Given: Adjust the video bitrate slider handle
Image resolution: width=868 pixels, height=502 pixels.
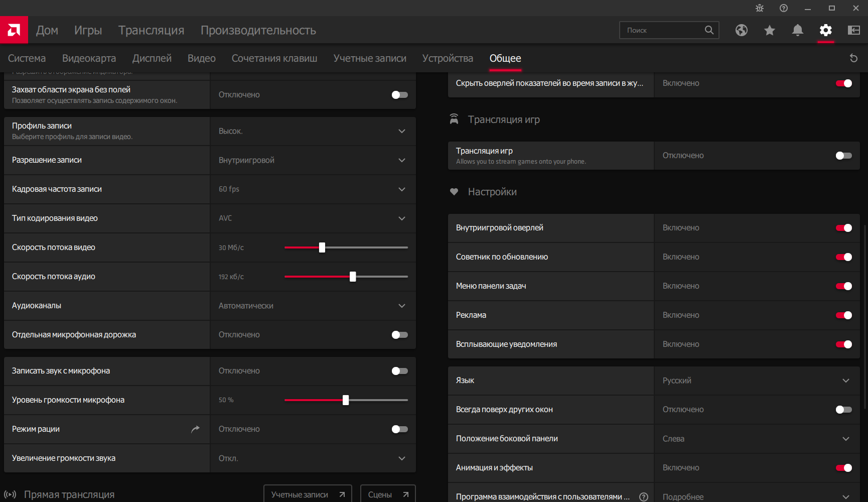Looking at the screenshot, I should [x=322, y=247].
